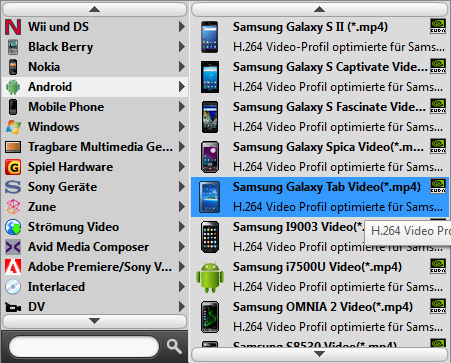Click the Galaxy Spica phone thumbnail
Screen dimensions: 451x363
point(210,157)
